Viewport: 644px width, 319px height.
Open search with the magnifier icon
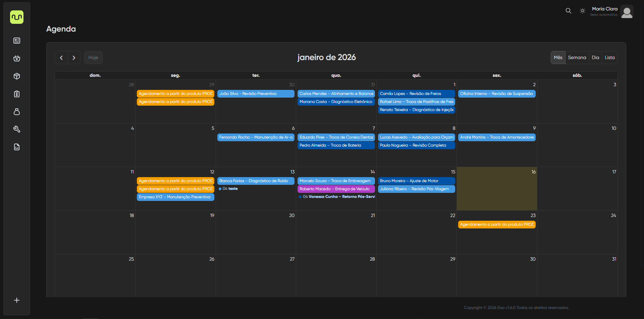(x=568, y=11)
